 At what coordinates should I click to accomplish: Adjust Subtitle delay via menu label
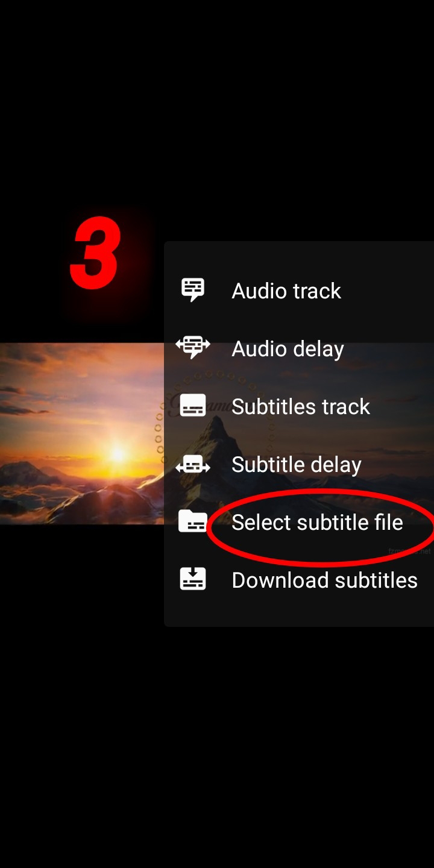click(x=297, y=465)
